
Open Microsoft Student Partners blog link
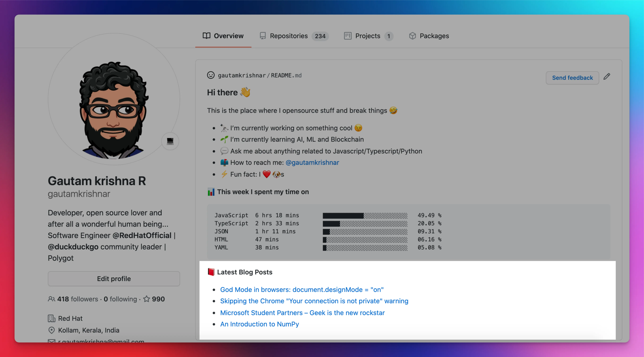click(x=302, y=313)
